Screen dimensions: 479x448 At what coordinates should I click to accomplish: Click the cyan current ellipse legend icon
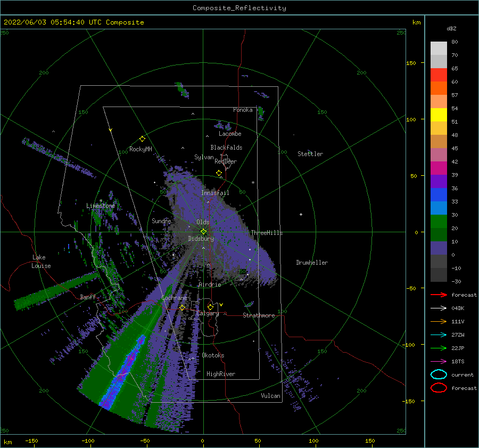tap(439, 374)
